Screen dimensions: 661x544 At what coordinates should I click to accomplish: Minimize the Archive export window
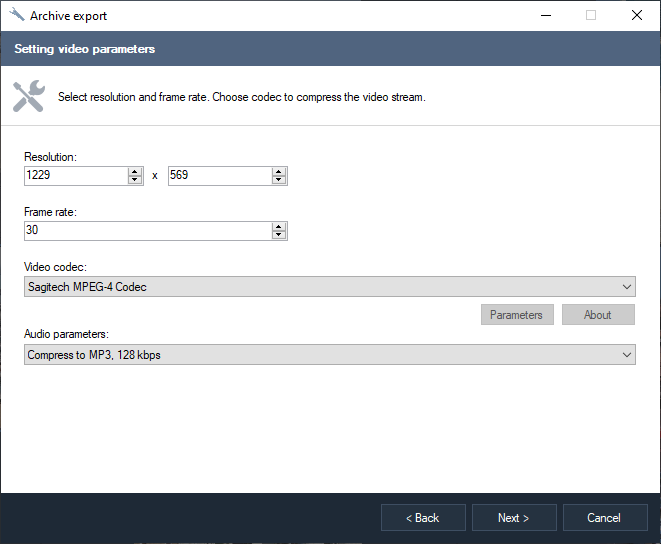coord(545,16)
